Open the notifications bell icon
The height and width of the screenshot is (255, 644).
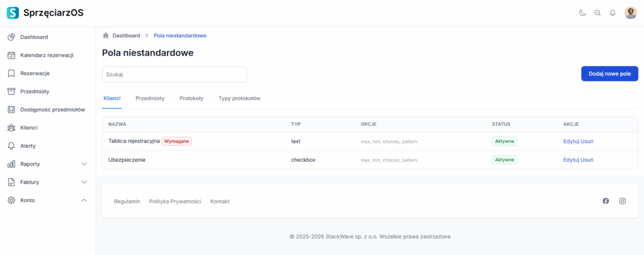pyautogui.click(x=613, y=13)
